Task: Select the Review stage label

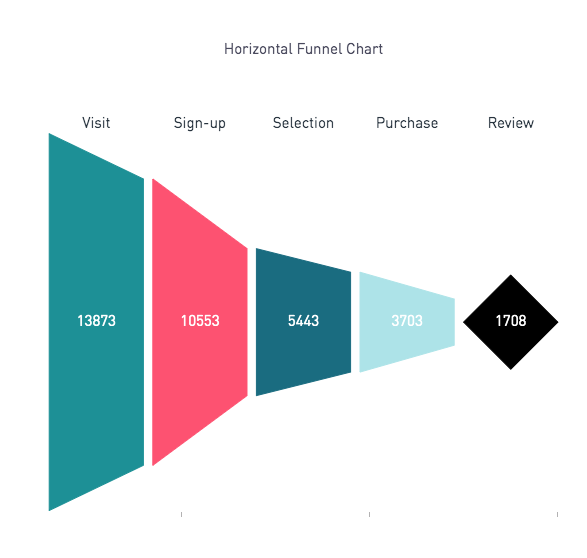Action: tap(511, 123)
